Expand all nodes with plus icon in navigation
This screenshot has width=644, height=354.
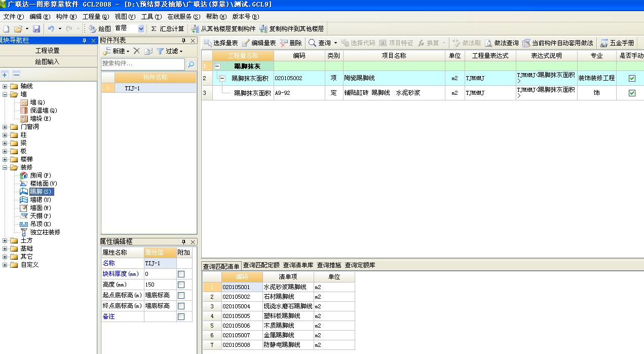click(x=5, y=74)
